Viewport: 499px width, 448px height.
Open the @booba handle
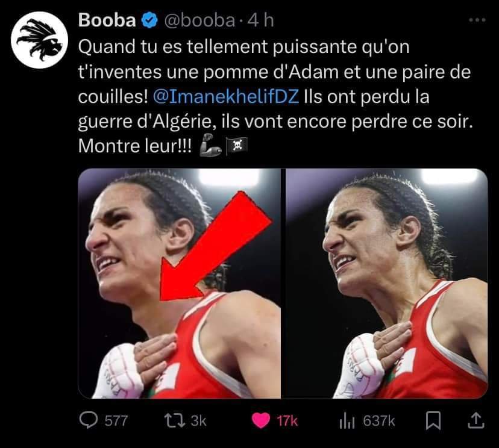[x=199, y=20]
